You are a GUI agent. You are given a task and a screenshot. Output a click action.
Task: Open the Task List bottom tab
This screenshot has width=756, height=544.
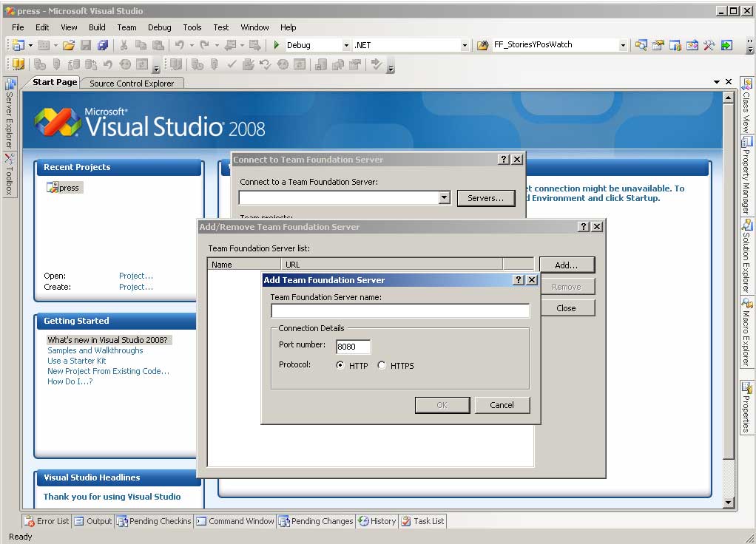pos(423,521)
